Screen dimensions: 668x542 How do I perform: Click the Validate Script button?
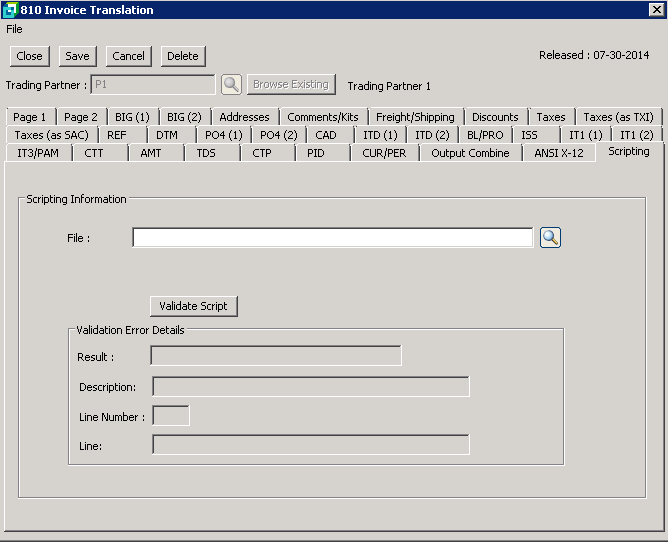[194, 306]
